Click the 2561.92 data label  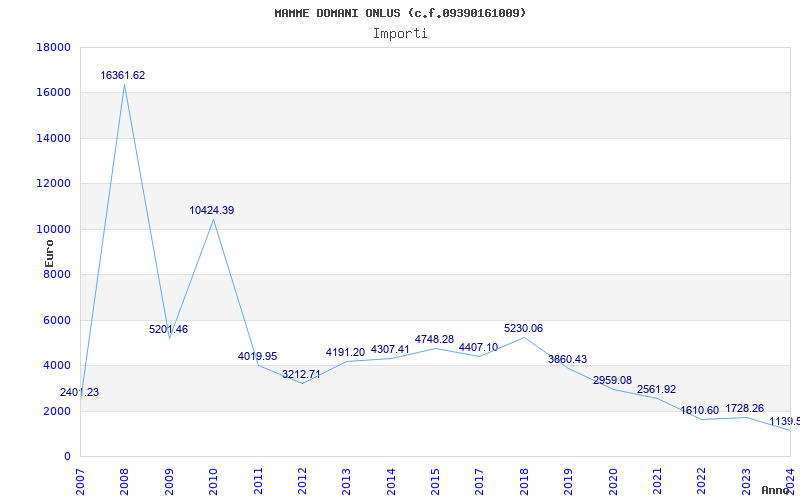pos(656,389)
